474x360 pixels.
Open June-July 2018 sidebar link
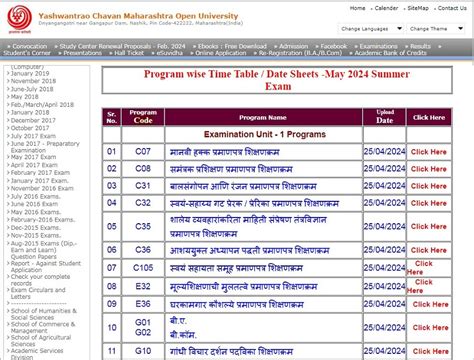(x=32, y=89)
